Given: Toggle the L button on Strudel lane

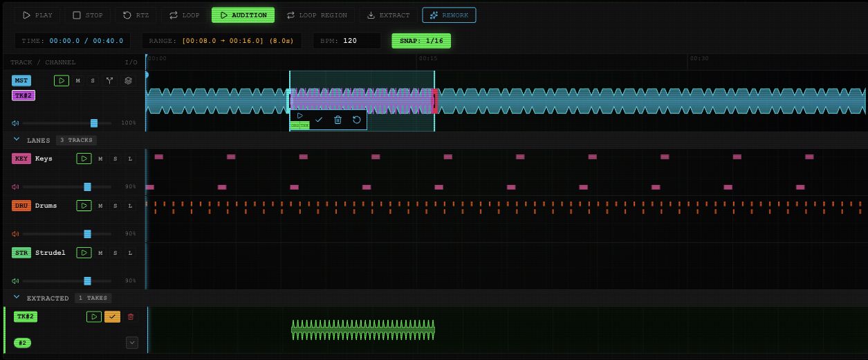Looking at the screenshot, I should (x=130, y=253).
